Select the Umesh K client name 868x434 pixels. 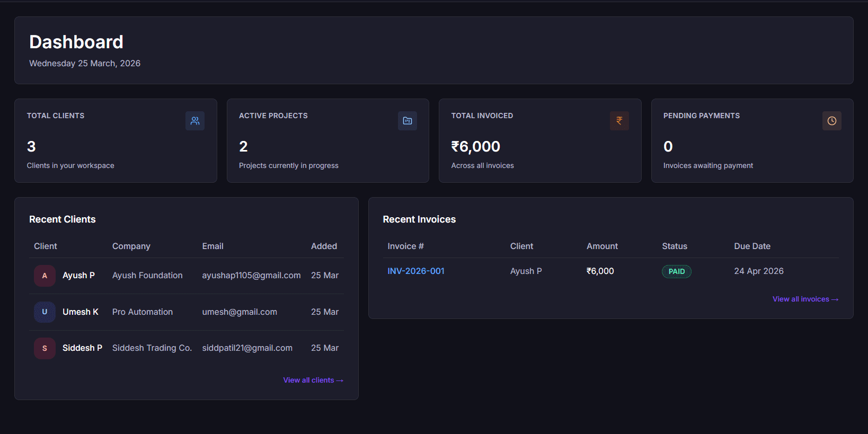[81, 312]
